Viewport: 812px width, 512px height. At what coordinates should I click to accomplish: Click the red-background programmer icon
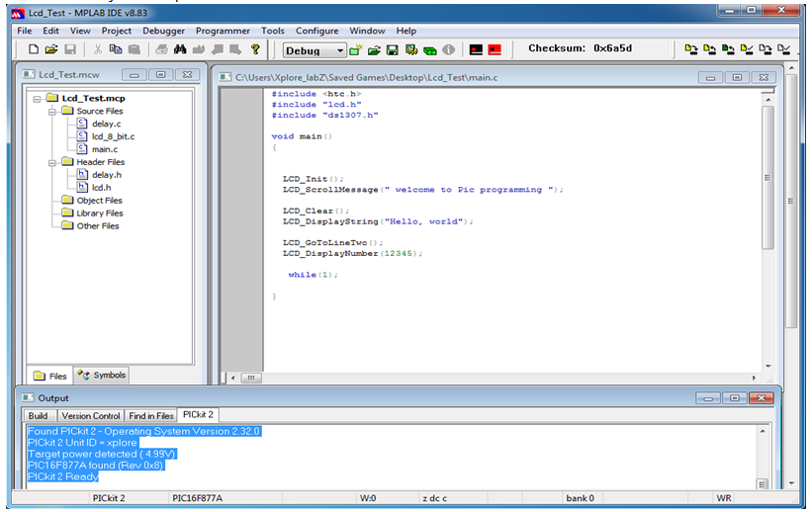(x=496, y=49)
